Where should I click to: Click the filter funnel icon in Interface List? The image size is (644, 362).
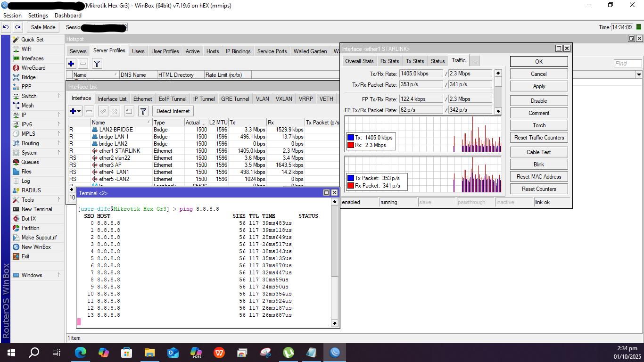coord(143,111)
